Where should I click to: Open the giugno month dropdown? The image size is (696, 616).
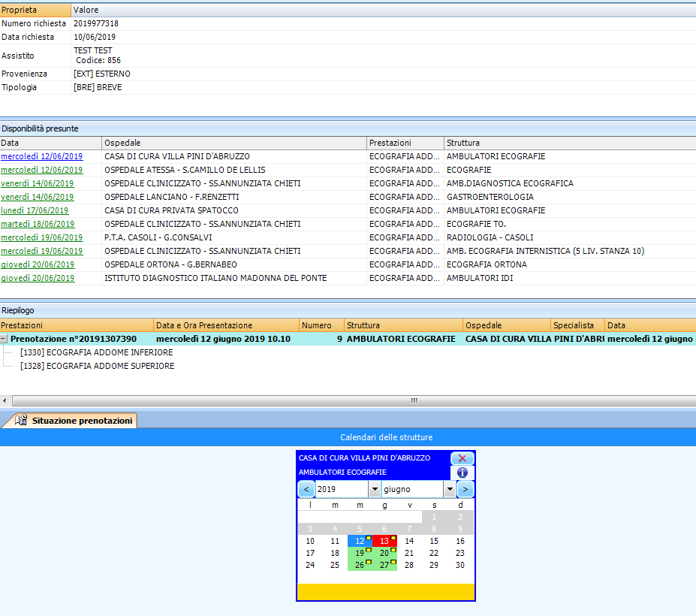tap(450, 490)
